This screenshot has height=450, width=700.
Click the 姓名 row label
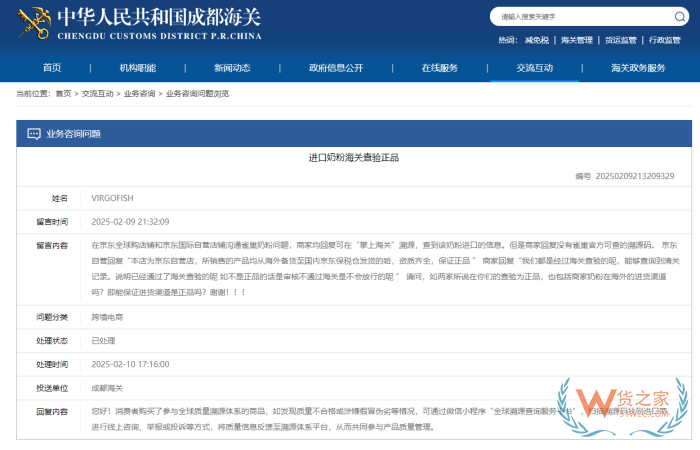[x=60, y=198]
